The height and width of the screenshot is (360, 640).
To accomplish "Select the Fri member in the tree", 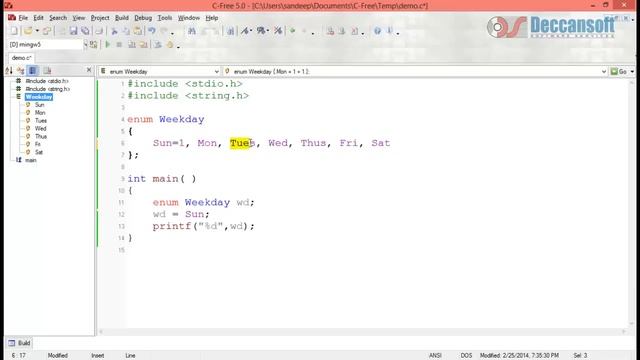I will 38,144.
